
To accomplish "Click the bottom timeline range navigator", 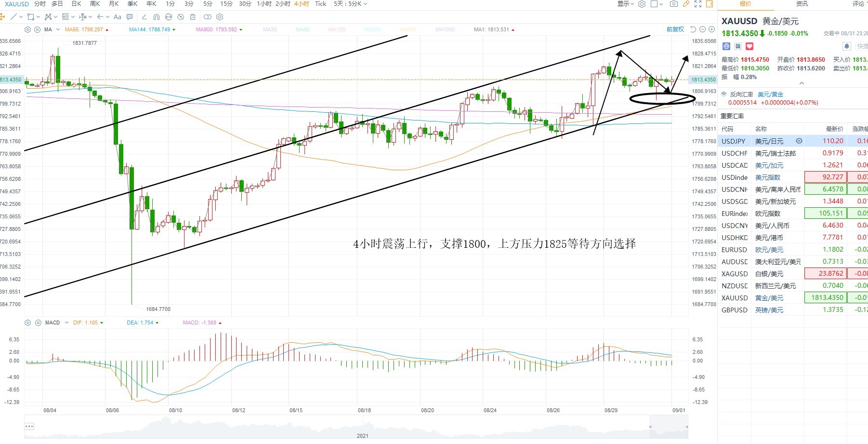I will 356,427.
